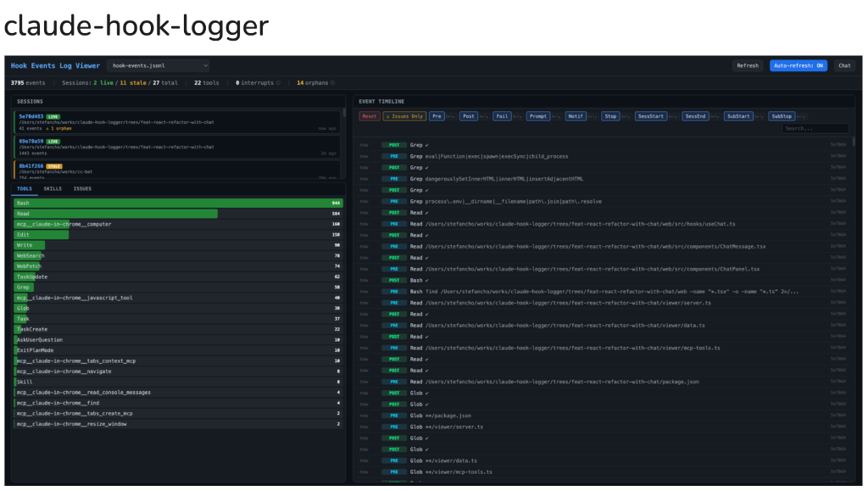Click the WebSearch tool row
The image size is (868, 491).
pyautogui.click(x=178, y=256)
